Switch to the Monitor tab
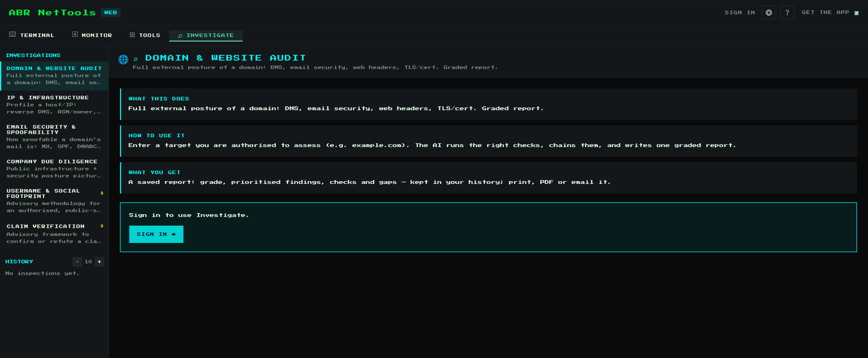This screenshot has height=358, width=868. pos(92,35)
